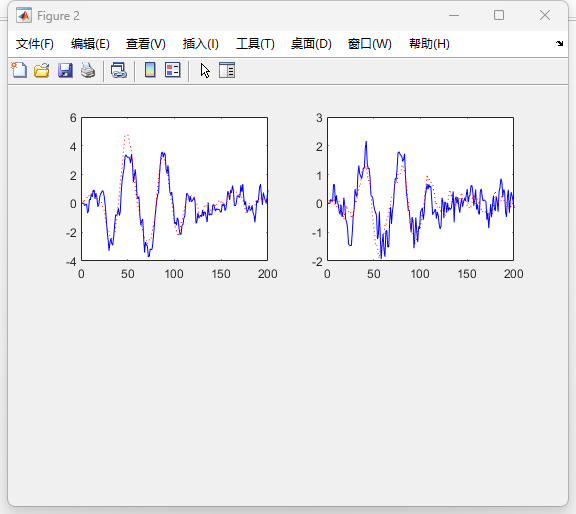Select the left subplot axes
This screenshot has width=576, height=514.
pyautogui.click(x=174, y=189)
